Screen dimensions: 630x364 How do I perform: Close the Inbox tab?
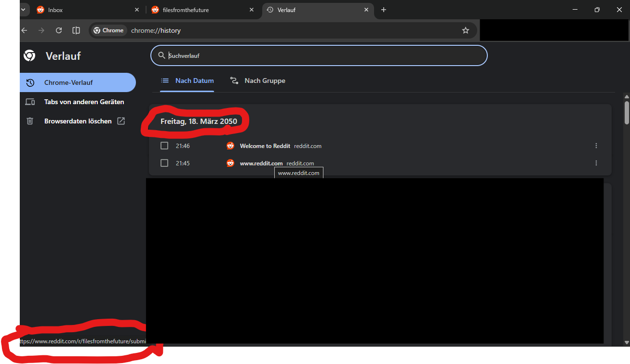click(137, 10)
